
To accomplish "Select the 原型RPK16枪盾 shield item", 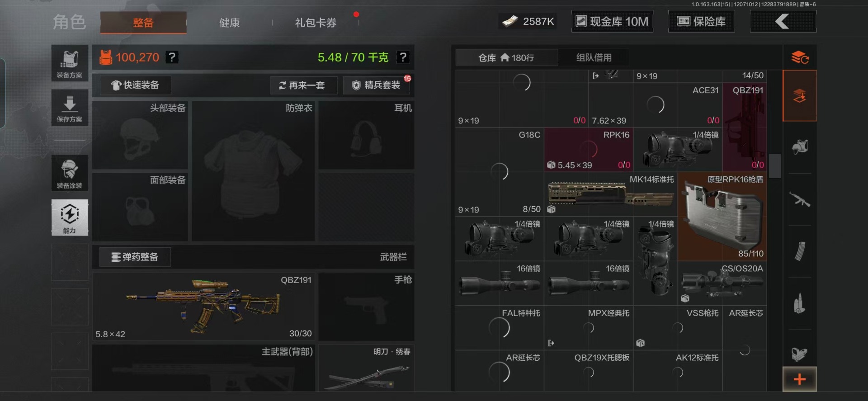I will (722, 216).
